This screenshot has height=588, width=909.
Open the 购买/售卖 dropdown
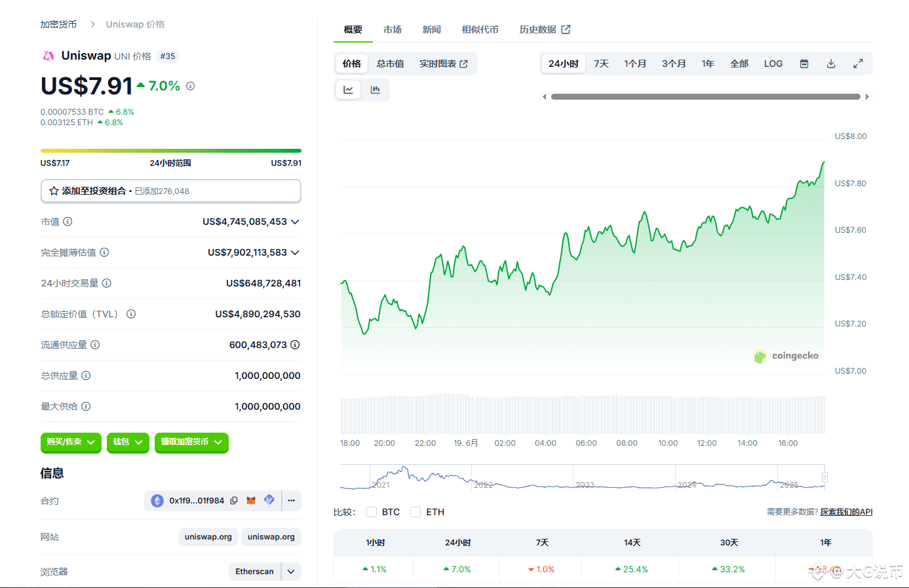tap(71, 442)
